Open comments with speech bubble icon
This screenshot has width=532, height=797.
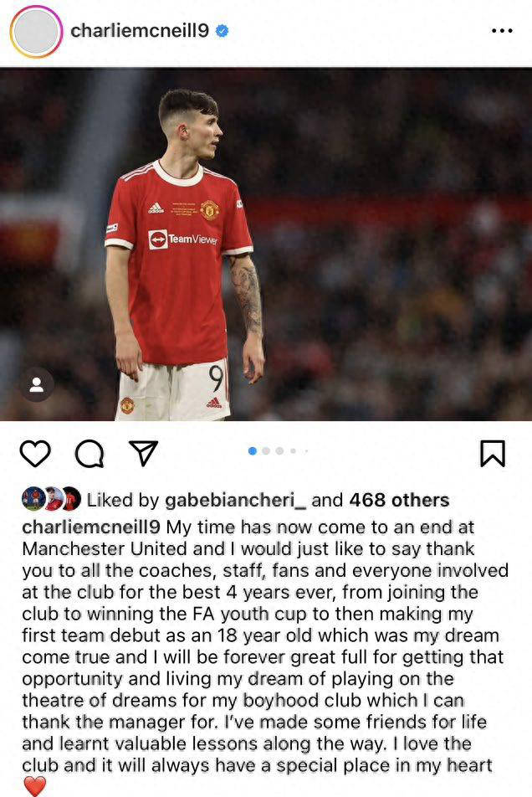coord(90,454)
